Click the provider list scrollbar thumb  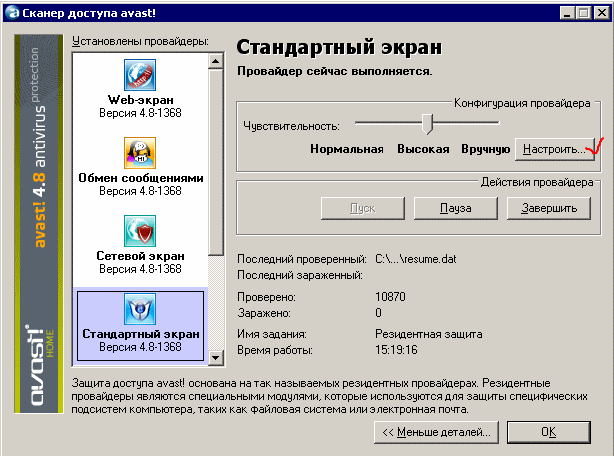[216, 162]
